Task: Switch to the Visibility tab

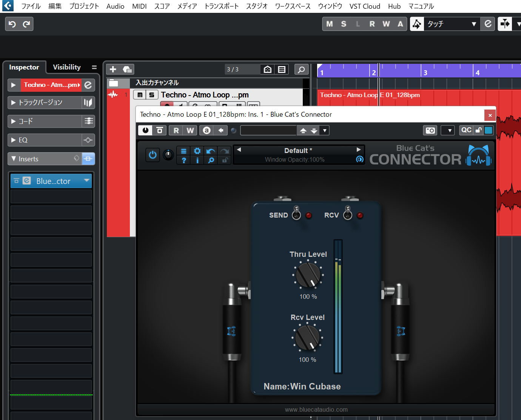Action: (67, 67)
